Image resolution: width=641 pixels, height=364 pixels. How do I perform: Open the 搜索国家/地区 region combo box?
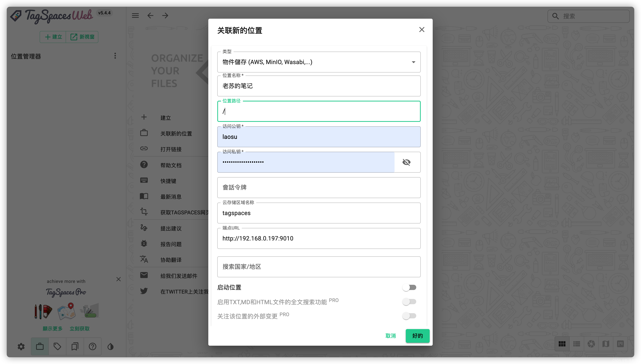click(x=319, y=267)
